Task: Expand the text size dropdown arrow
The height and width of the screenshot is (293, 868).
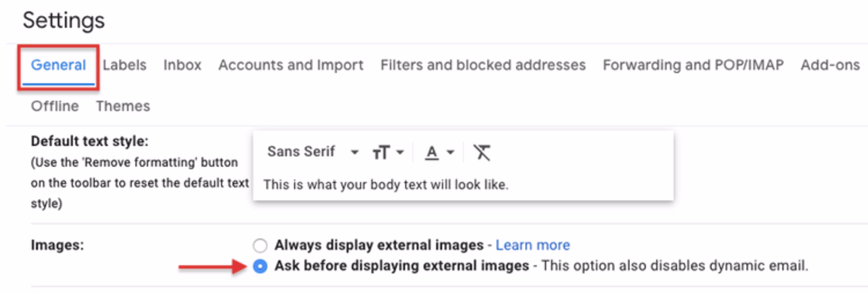Action: click(x=400, y=152)
